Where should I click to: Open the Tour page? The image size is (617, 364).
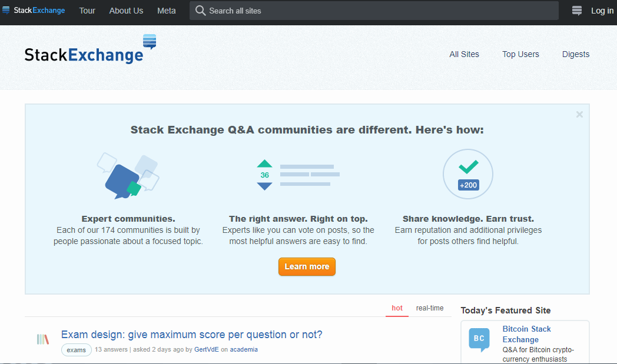click(87, 11)
